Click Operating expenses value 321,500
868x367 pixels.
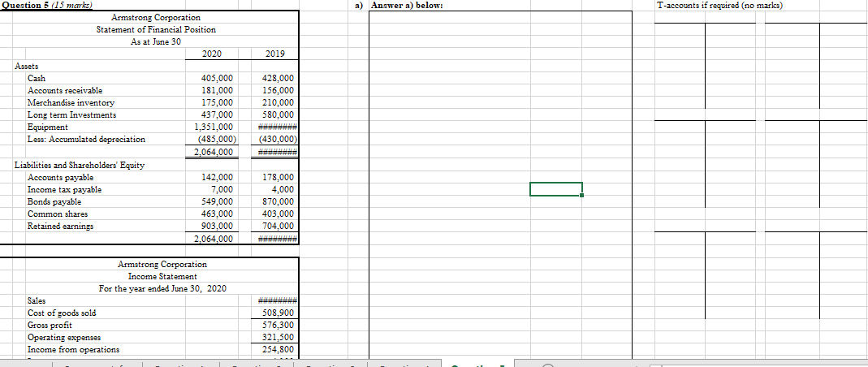tap(279, 338)
